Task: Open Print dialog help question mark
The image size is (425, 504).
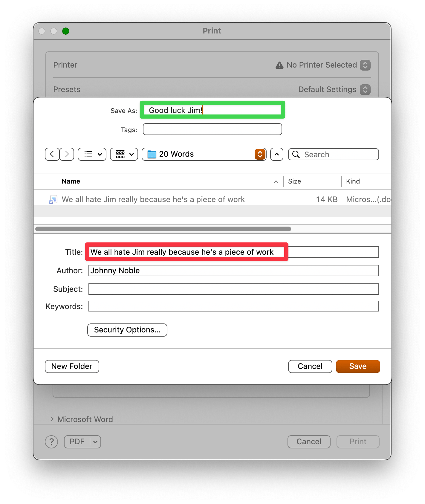Action: coord(51,442)
